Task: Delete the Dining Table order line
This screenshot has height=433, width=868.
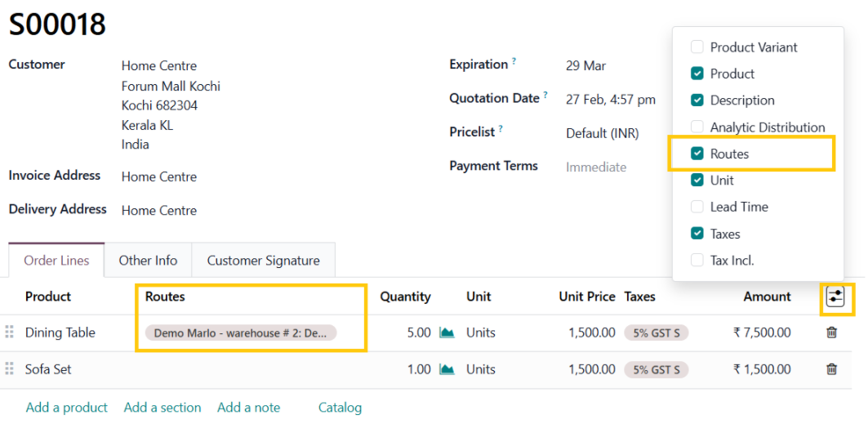Action: tap(831, 333)
